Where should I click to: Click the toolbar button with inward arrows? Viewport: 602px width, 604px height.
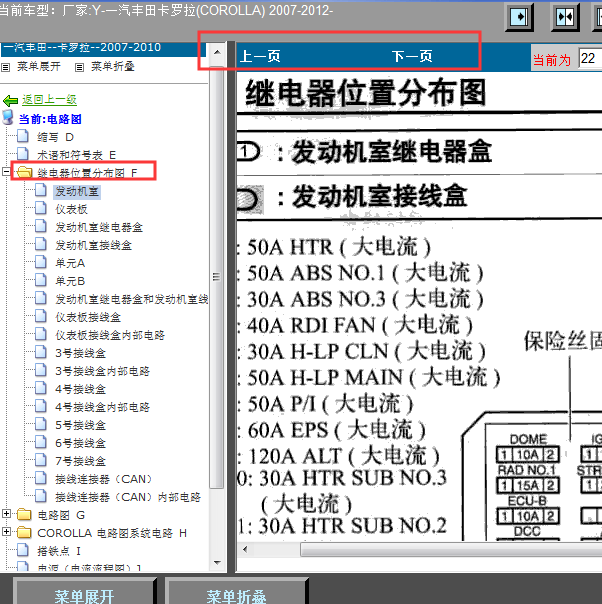(x=565, y=17)
